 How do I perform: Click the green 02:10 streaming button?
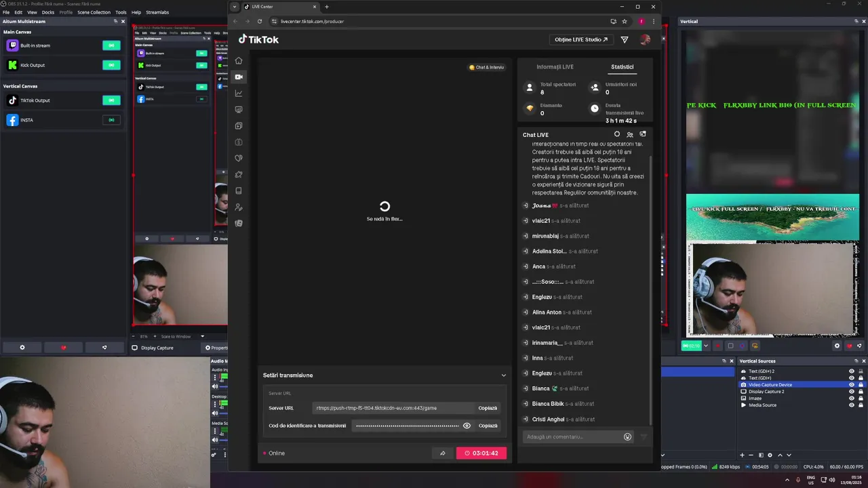tap(691, 346)
